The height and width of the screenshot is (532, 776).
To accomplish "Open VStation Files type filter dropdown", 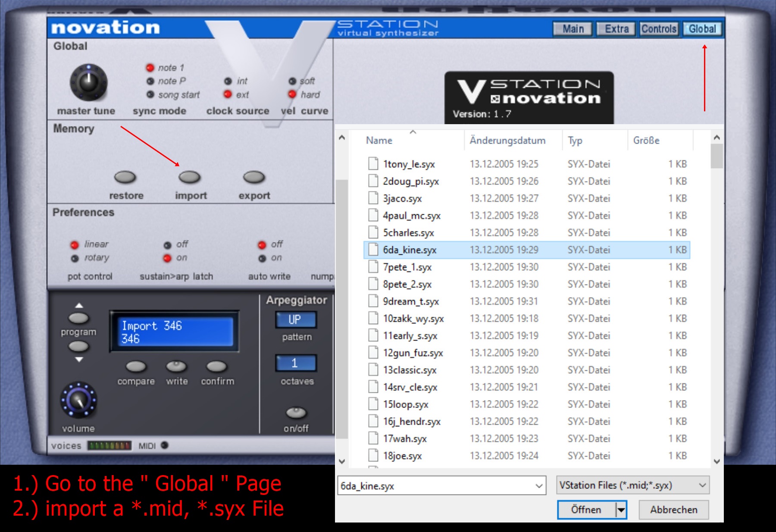I will point(632,485).
